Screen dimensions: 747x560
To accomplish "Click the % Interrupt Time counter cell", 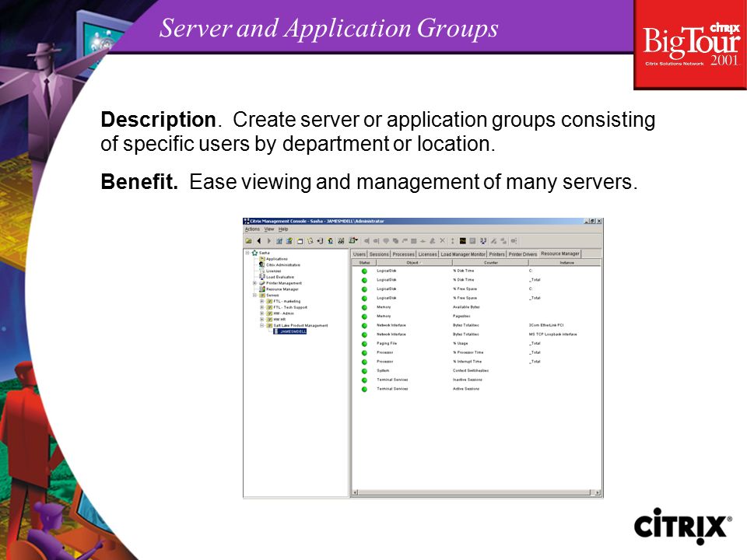I will coord(468,362).
